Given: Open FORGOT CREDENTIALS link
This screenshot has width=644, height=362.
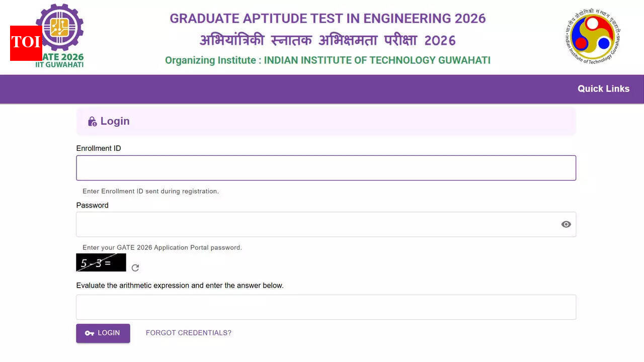Looking at the screenshot, I should tap(188, 332).
